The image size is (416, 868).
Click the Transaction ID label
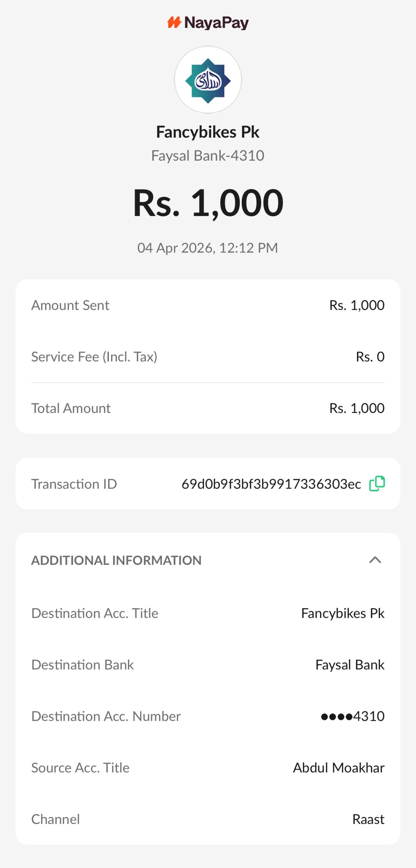[74, 484]
